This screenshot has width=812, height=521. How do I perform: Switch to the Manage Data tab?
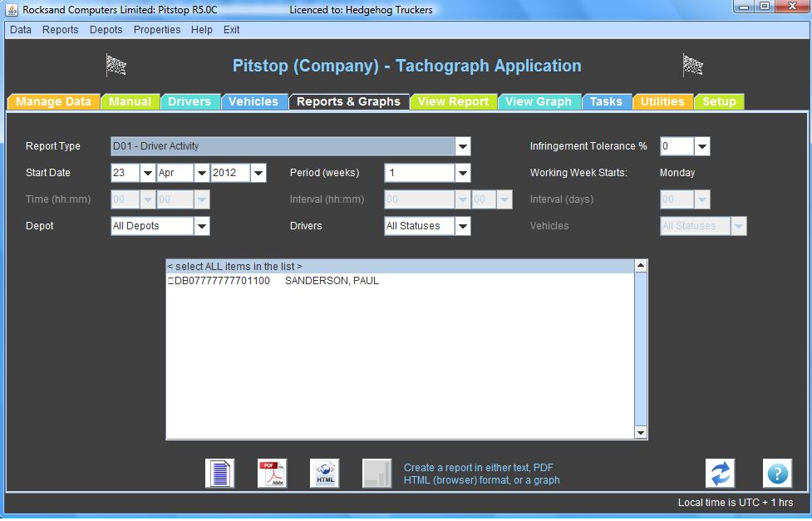53,101
